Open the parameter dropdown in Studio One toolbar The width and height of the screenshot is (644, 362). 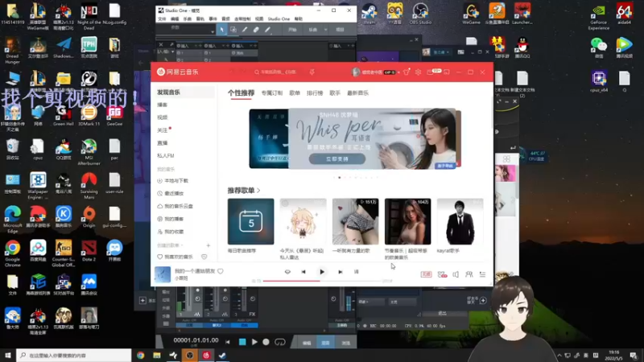pyautogui.click(x=213, y=31)
